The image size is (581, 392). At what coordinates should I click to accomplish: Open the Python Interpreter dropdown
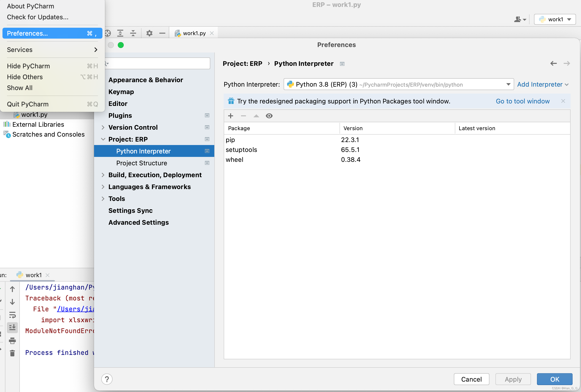pyautogui.click(x=508, y=84)
